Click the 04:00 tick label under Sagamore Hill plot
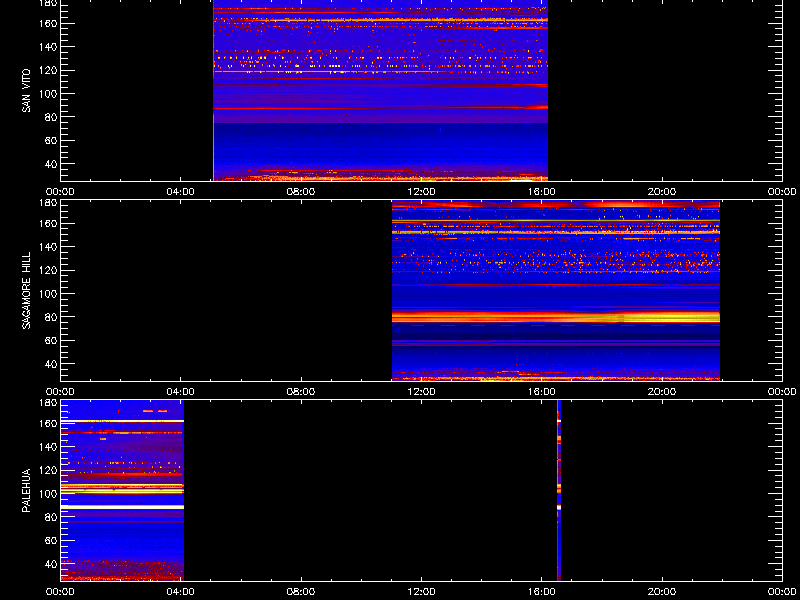The height and width of the screenshot is (600, 800). (x=181, y=392)
